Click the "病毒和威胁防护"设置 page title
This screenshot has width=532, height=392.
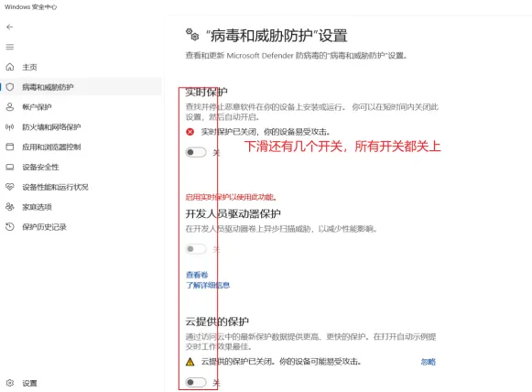pyautogui.click(x=277, y=36)
